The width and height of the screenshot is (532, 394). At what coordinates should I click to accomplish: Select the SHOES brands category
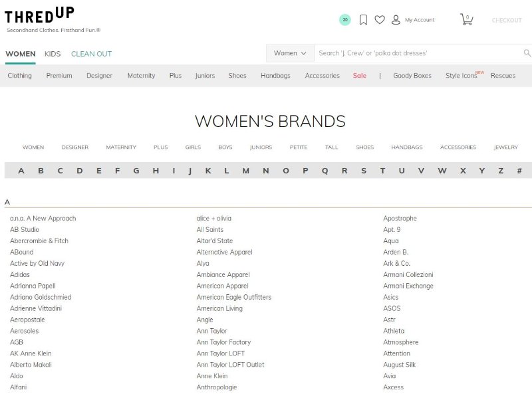(x=364, y=147)
